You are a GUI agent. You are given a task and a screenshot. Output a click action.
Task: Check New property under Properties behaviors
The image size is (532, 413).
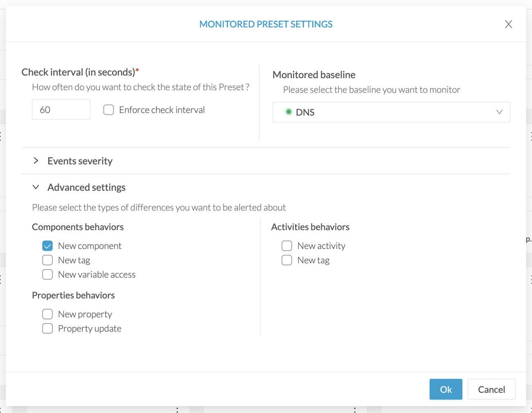point(47,314)
